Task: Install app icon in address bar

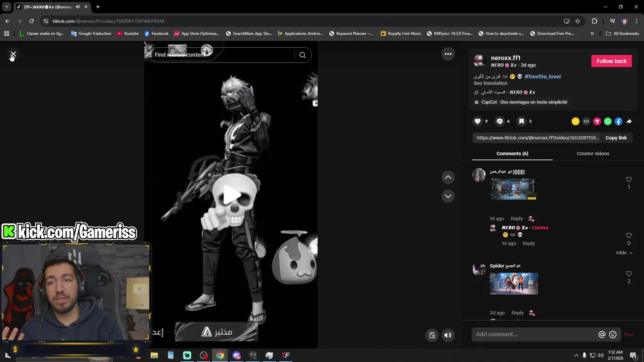Action: (567, 21)
